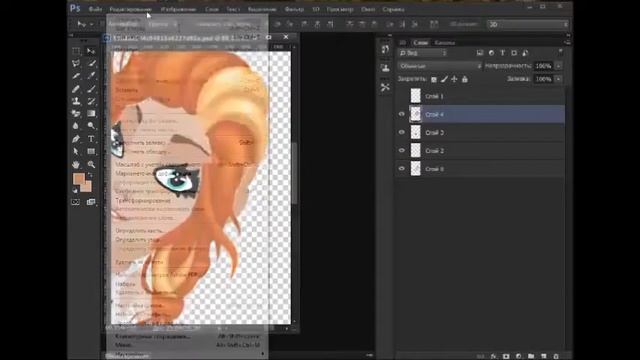Screen dimensions: 640x360
Task: Change the screen mode
Action: tap(91, 202)
